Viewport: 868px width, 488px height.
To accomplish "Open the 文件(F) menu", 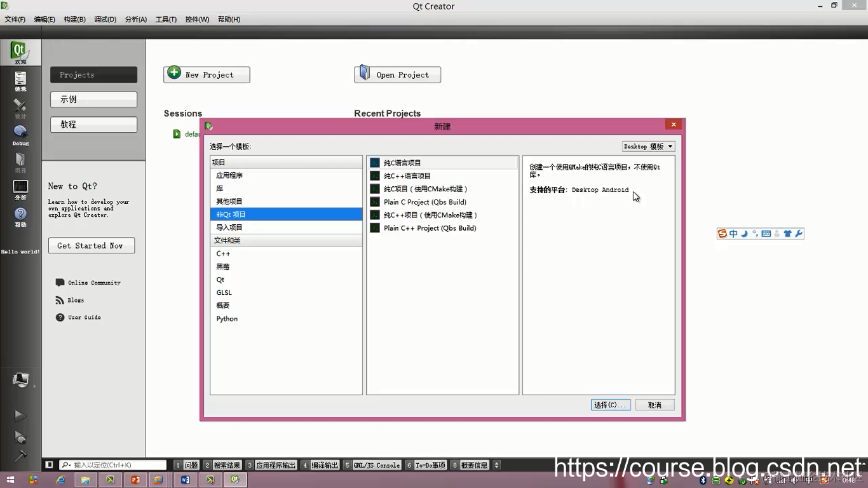I will tap(15, 19).
